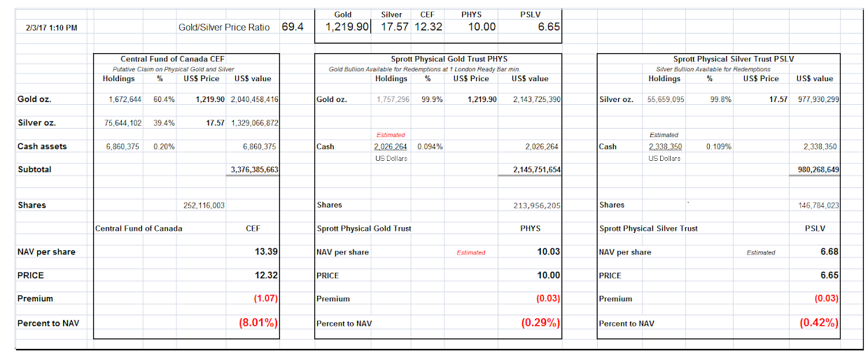Select the gold price 1,219.90 in the top price row
This screenshot has height=358, width=868.
[348, 27]
